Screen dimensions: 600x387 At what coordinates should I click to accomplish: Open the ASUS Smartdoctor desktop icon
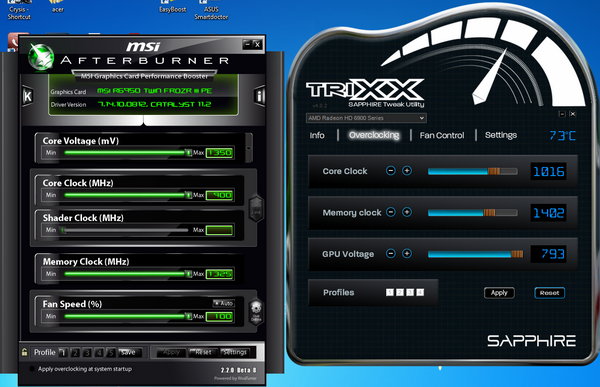(x=211, y=10)
